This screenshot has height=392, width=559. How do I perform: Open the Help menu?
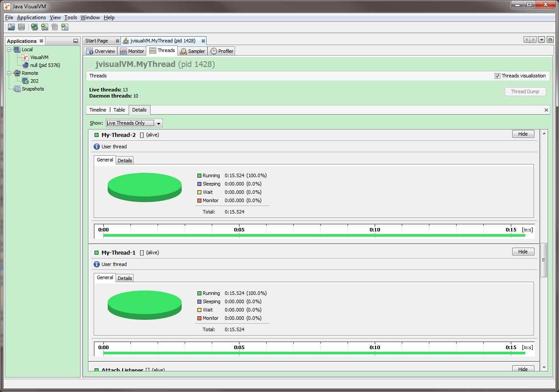click(x=109, y=17)
